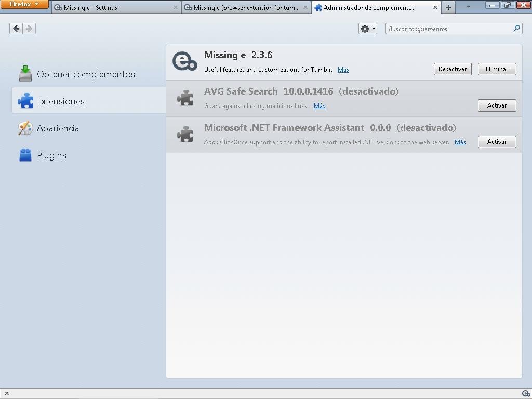Click the magnifier search icon

(517, 29)
